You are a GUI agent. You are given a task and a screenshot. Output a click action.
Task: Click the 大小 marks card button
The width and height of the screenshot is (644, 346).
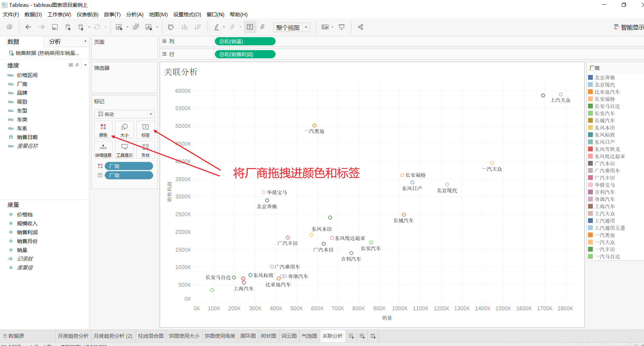(x=125, y=130)
